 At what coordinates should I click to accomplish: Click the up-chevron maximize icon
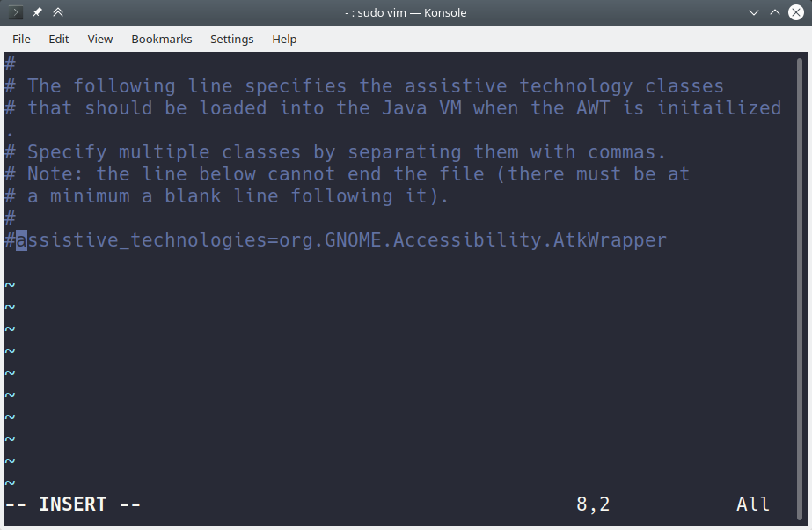pyautogui.click(x=773, y=12)
